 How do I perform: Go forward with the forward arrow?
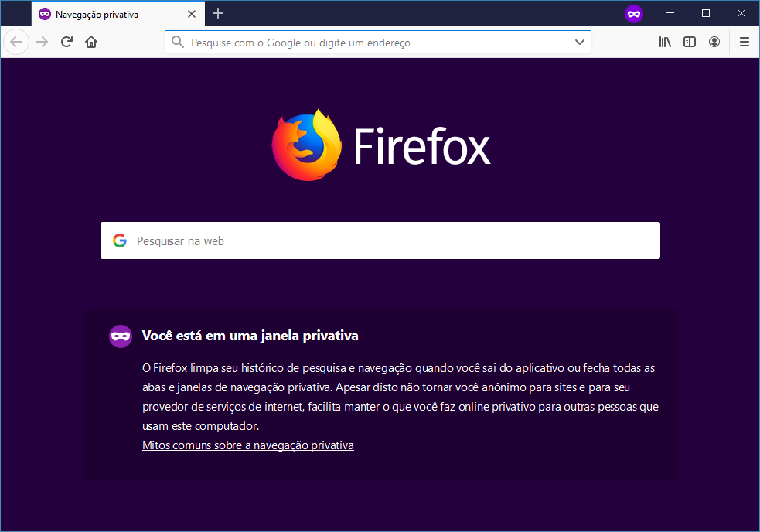tap(43, 43)
